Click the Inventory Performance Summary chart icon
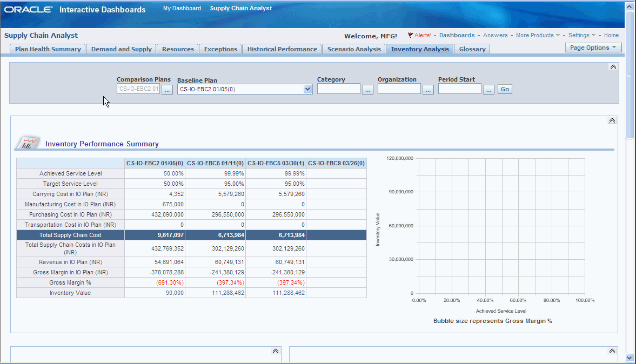This screenshot has width=636, height=364. 28,142
